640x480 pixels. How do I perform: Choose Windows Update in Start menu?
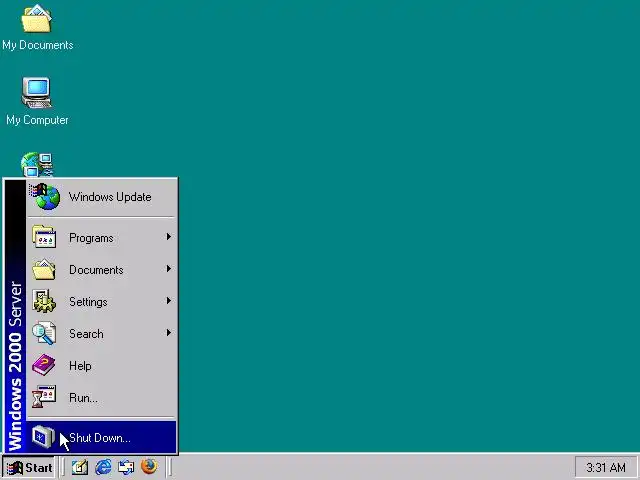point(102,197)
